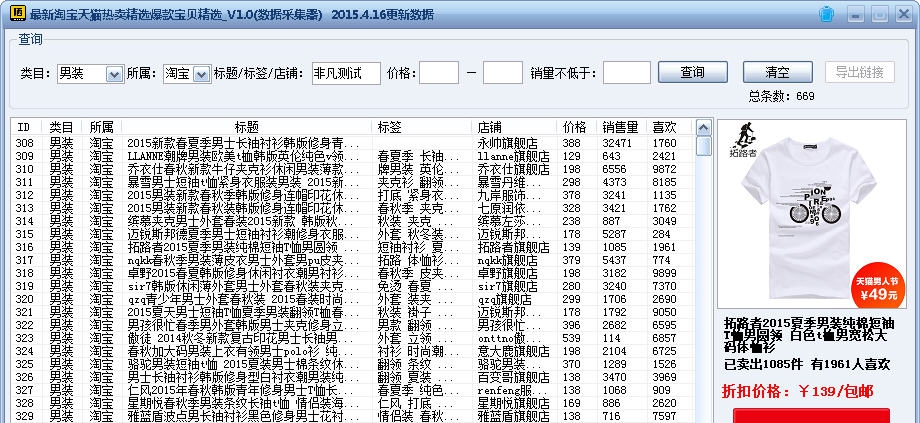920x423 pixels.
Task: Click shop name 七原润依 in row 313
Action: 509,208
